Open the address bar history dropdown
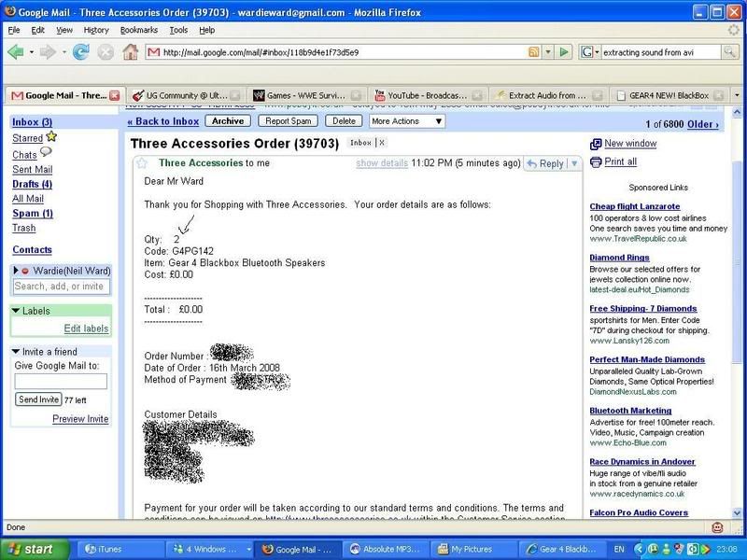 548,52
